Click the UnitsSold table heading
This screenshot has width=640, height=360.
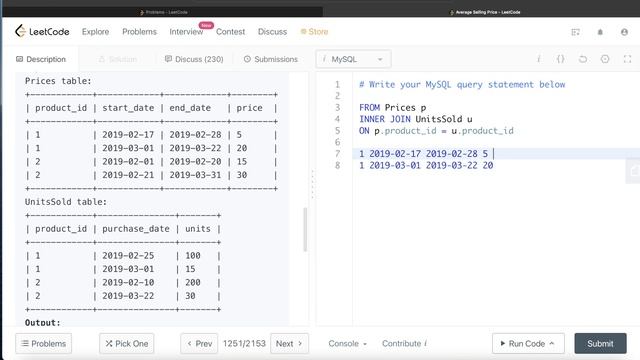click(66, 202)
